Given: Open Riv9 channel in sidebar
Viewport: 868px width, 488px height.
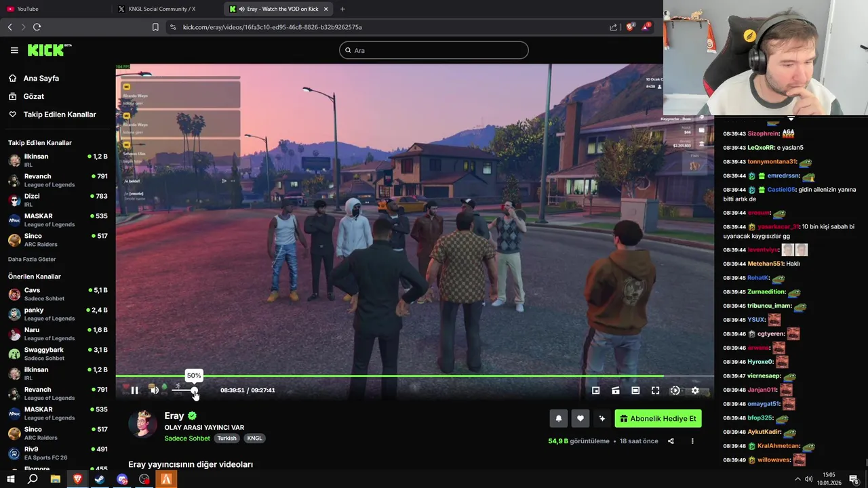Looking at the screenshot, I should click(x=58, y=453).
